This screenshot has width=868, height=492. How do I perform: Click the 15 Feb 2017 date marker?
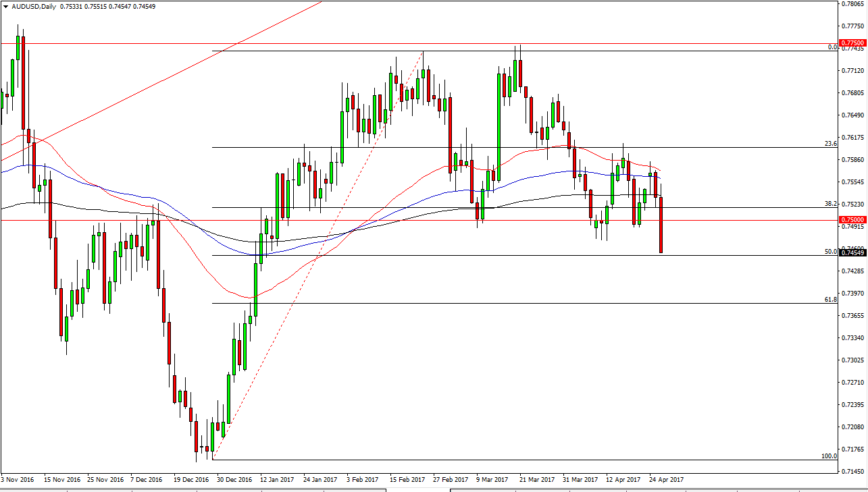(407, 479)
